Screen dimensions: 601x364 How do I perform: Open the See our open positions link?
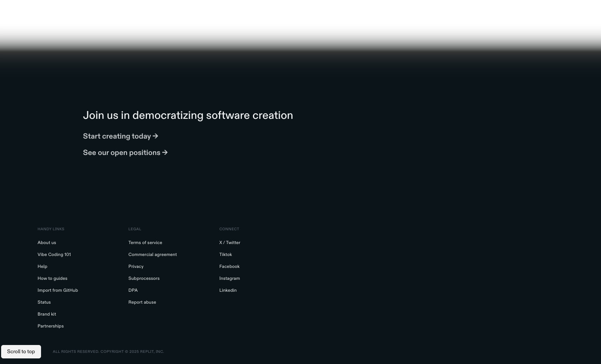tap(125, 153)
